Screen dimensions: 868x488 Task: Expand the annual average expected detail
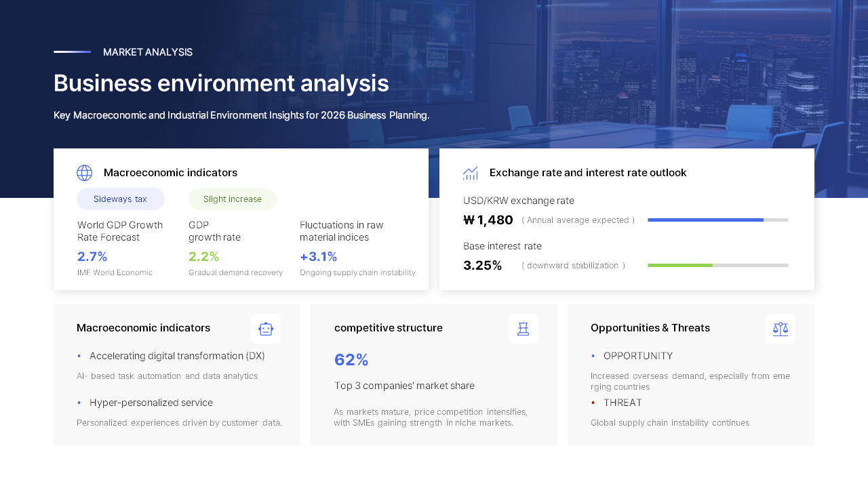tap(579, 220)
